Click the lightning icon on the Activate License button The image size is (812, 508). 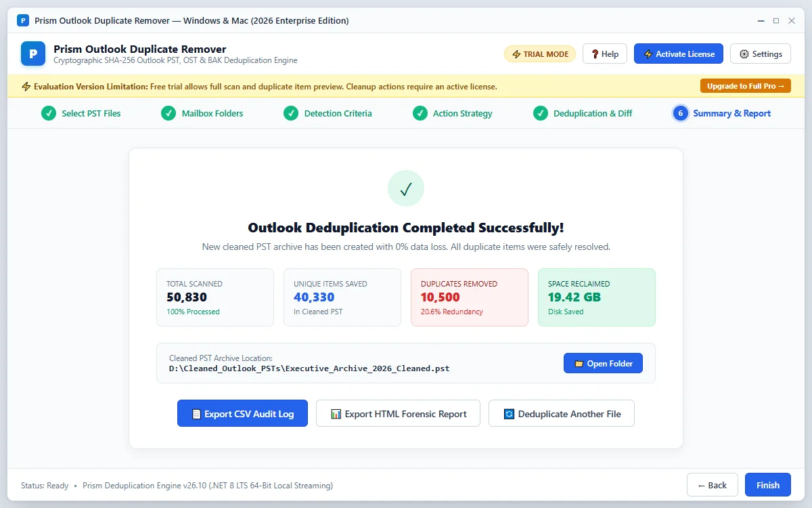pos(648,54)
